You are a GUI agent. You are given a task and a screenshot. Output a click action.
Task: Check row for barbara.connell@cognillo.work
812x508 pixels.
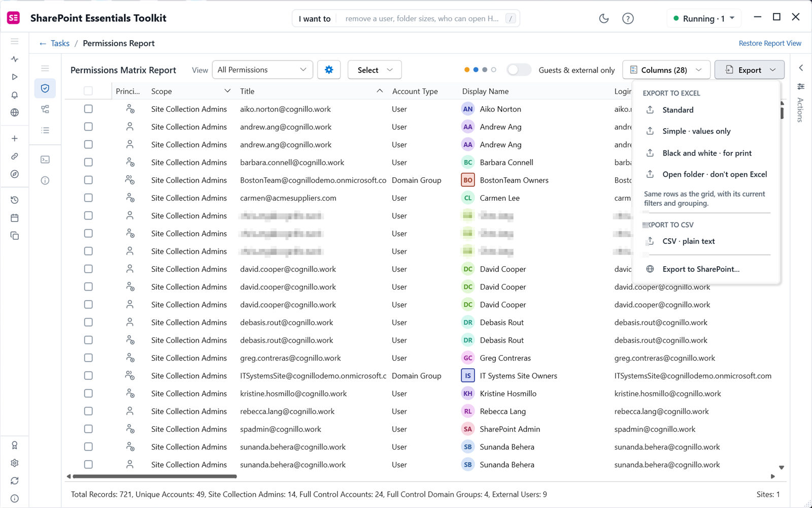pos(88,162)
